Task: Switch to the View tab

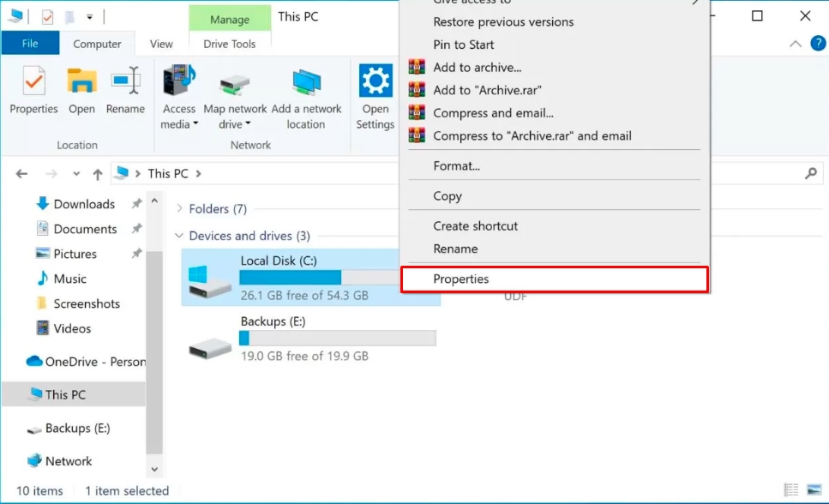Action: pos(161,44)
